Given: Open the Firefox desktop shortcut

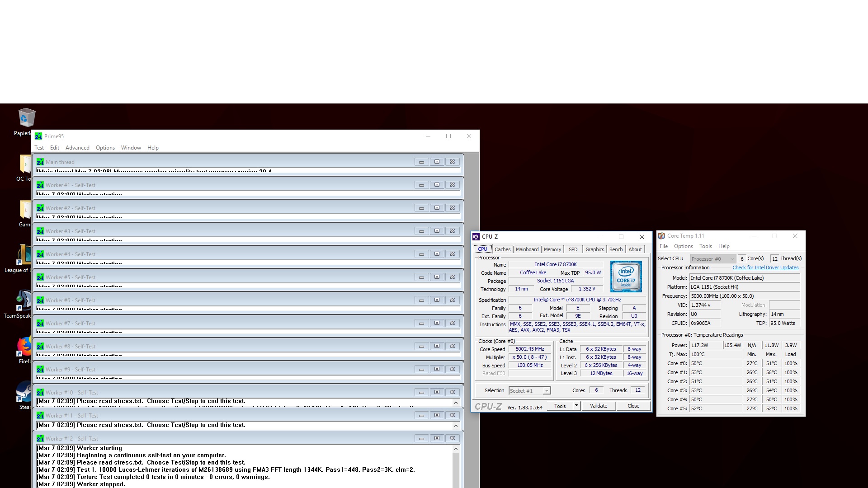Looking at the screenshot, I should coord(25,347).
